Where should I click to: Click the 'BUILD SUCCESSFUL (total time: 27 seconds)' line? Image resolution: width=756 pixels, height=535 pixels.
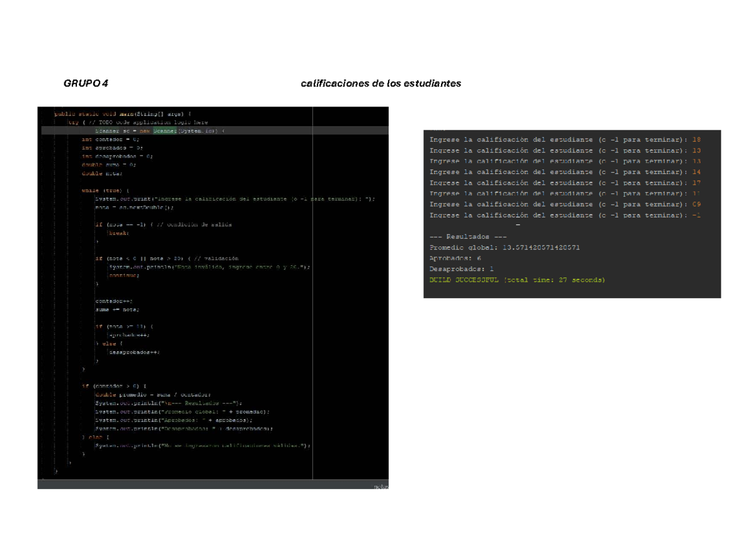517,280
